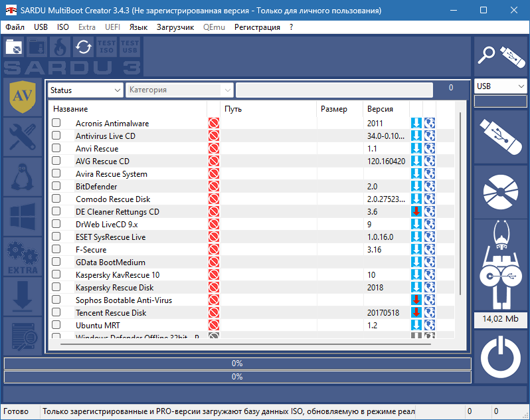Click the large USB stick creation icon
The image size is (530, 420).
(x=501, y=137)
